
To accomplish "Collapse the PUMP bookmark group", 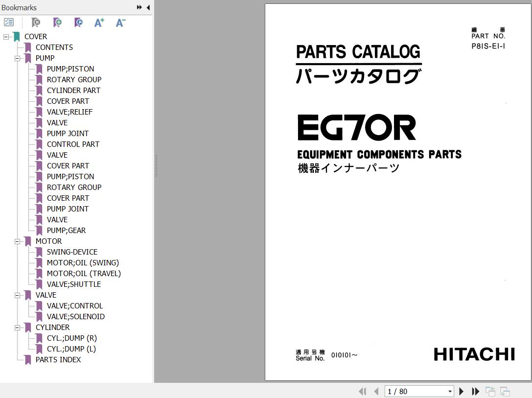I will (x=17, y=58).
